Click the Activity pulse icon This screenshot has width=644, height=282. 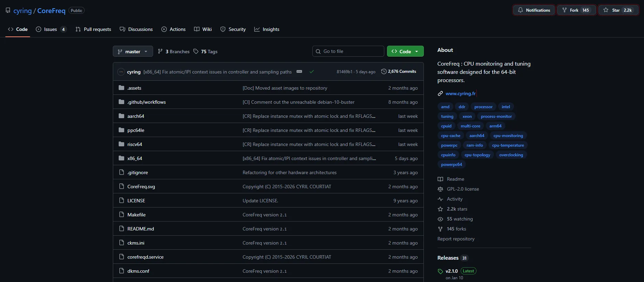[x=440, y=199]
